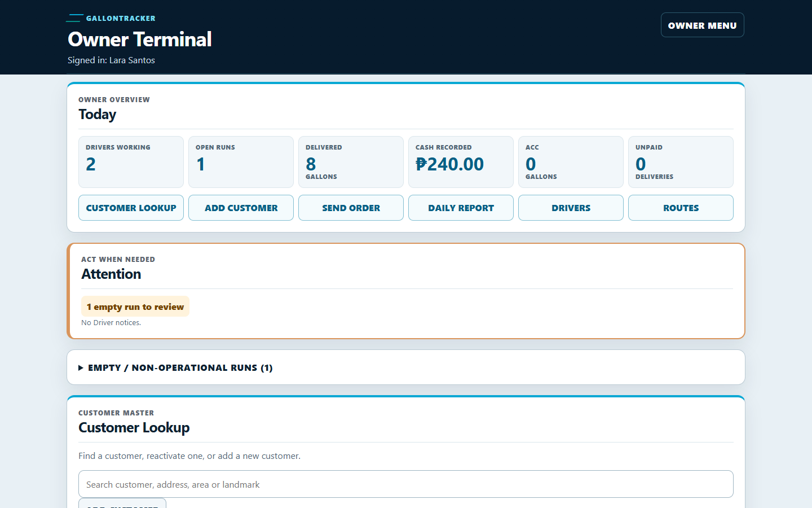This screenshot has width=812, height=508.
Task: Go to the Drivers section
Action: (571, 208)
